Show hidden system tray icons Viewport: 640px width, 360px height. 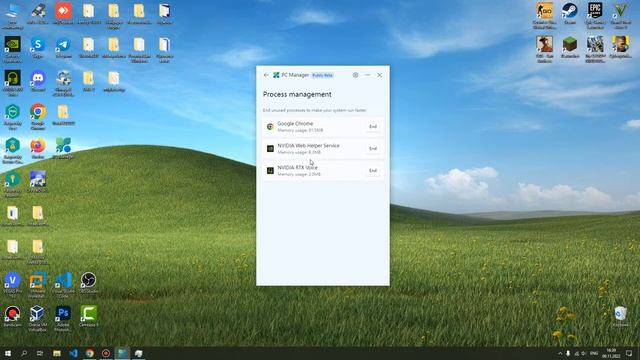(560, 353)
